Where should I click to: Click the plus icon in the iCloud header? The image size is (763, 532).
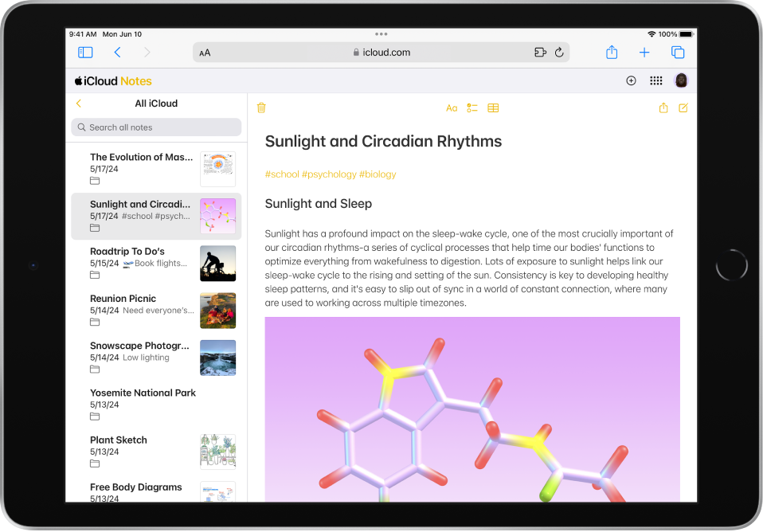[x=631, y=80]
